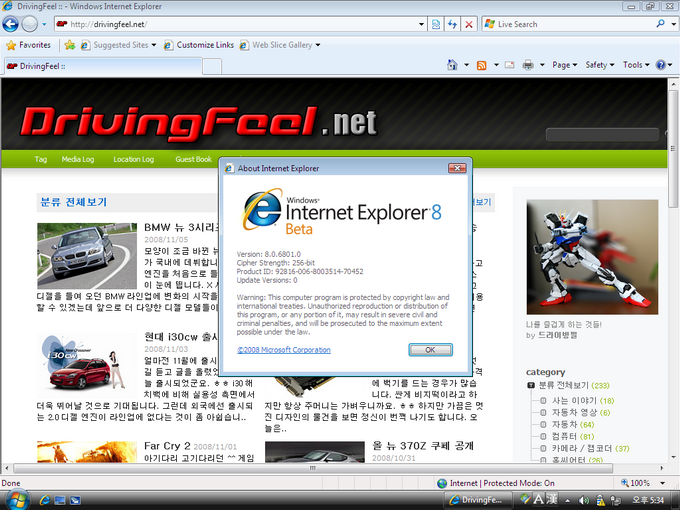Open the Tag navigation link
680x510 pixels.
pyautogui.click(x=41, y=159)
